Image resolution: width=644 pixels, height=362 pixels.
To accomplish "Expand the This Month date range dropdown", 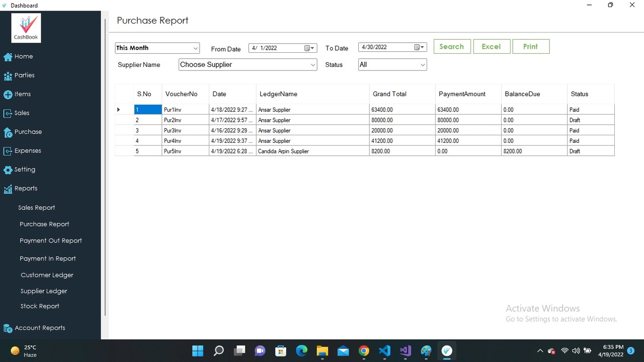I will tap(195, 48).
